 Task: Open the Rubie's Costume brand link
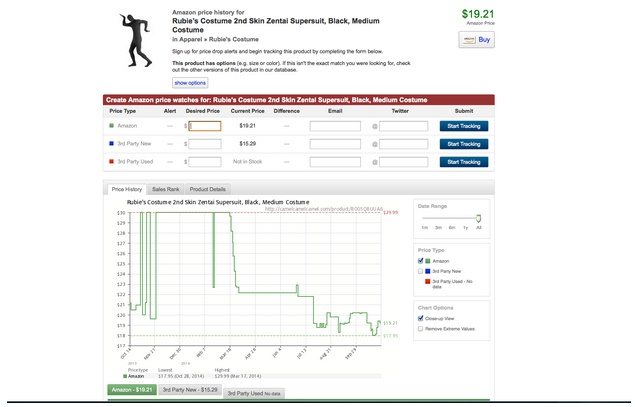tap(234, 39)
